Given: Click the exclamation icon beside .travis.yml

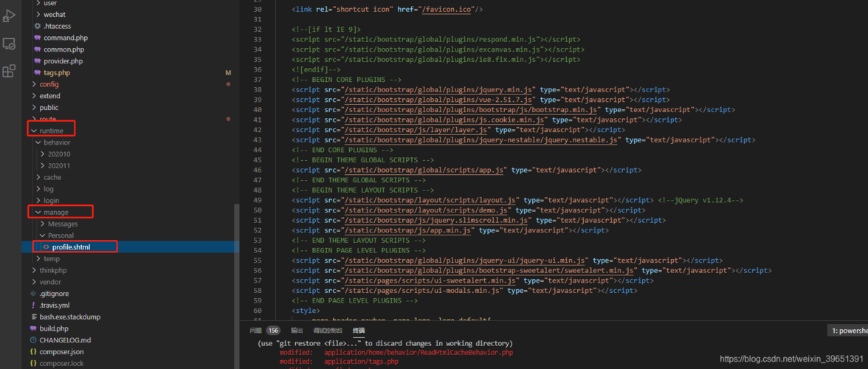Looking at the screenshot, I should pos(33,305).
